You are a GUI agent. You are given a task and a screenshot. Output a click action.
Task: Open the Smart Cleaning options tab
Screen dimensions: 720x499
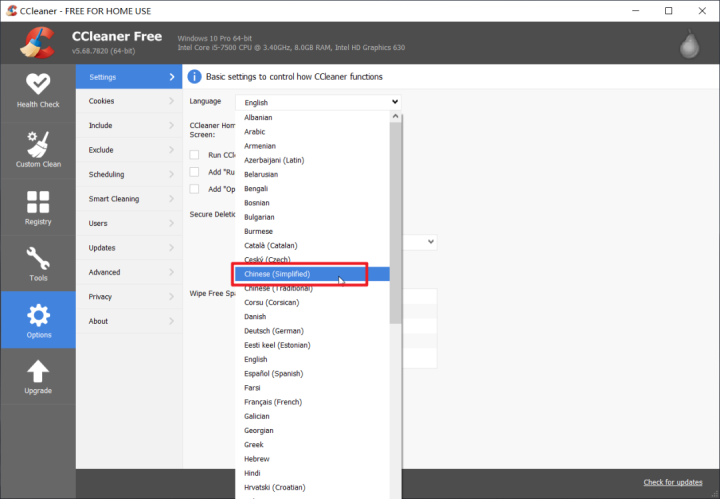tap(129, 199)
